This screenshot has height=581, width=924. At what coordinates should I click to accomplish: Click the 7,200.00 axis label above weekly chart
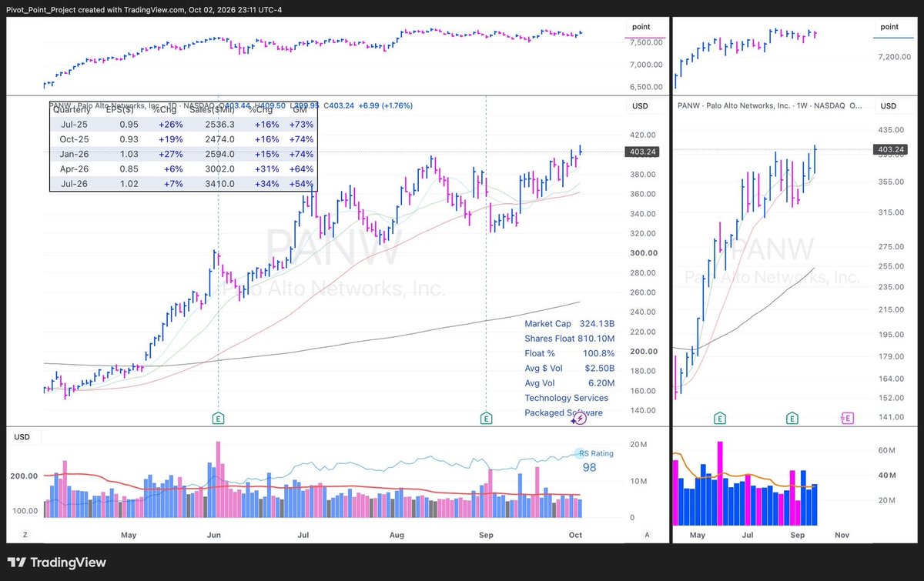[895, 58]
